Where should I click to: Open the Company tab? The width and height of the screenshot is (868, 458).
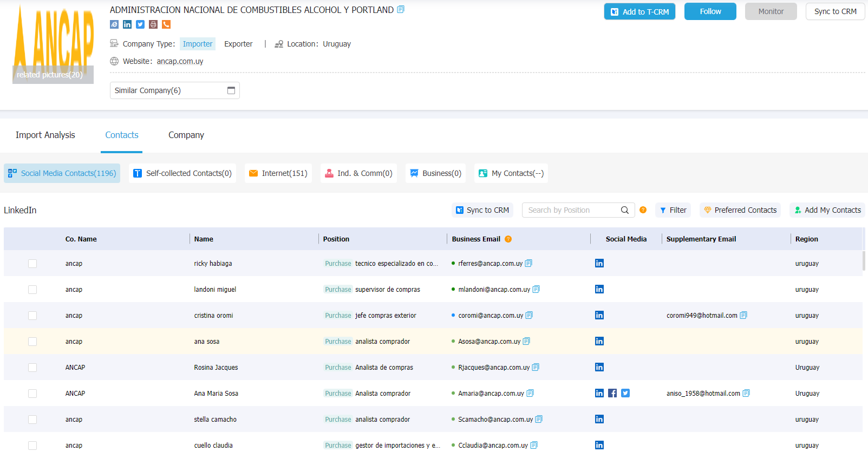click(186, 135)
